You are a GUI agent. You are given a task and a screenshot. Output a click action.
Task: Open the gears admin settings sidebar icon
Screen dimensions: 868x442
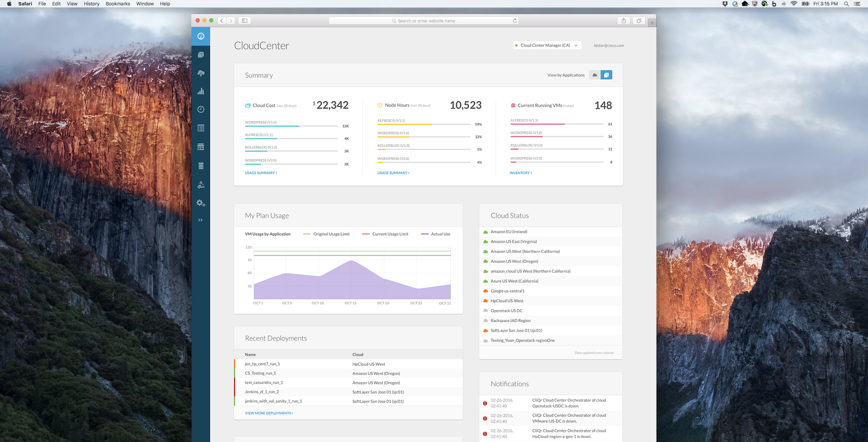[x=201, y=203]
